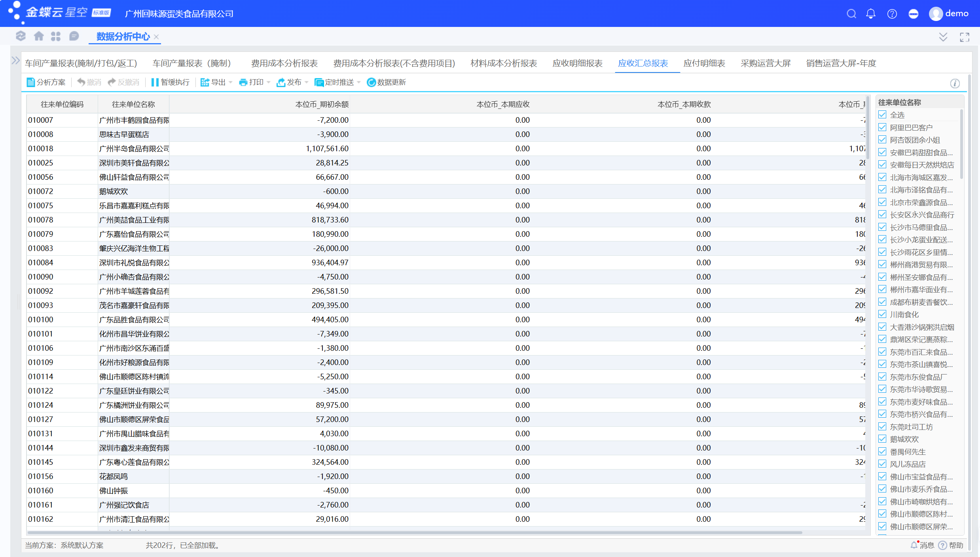980x557 pixels.
Task: Select the row with code 010018
Action: [x=446, y=149]
